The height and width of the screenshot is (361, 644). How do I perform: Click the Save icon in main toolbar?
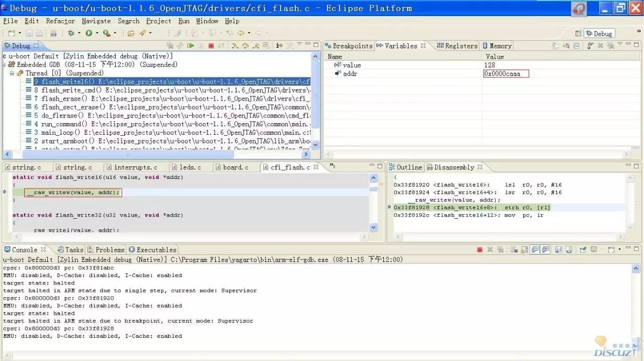tap(29, 33)
